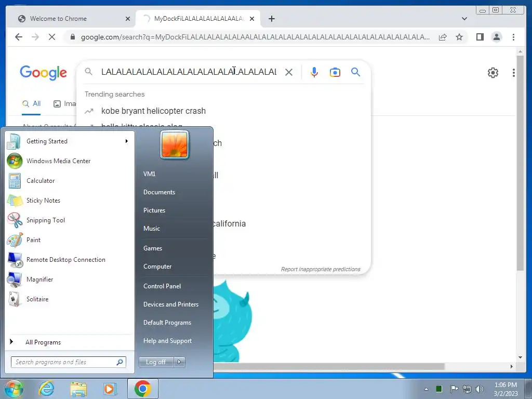Open Getting Started from Start menu
532x399 pixels.
tap(70, 141)
